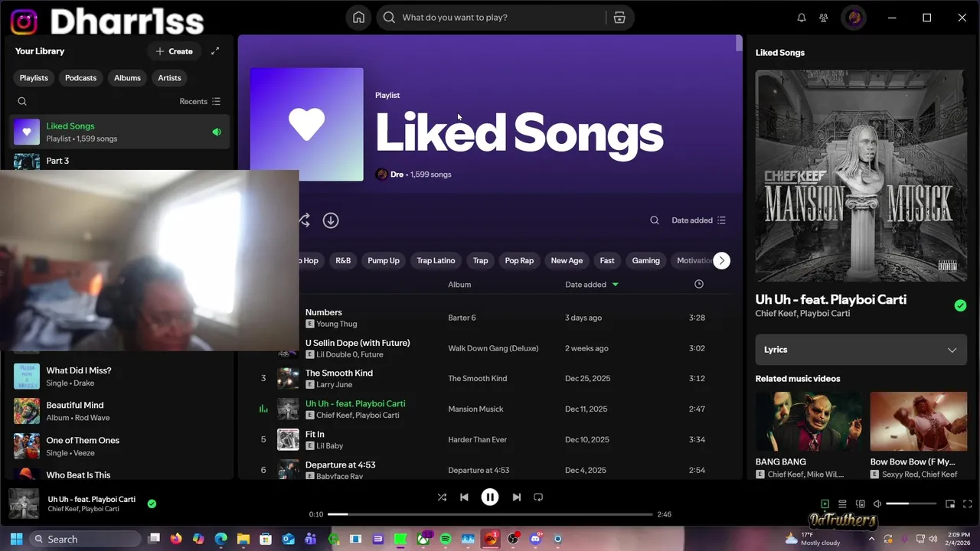Skip to the next track
This screenshot has width=980, height=551.
[x=517, y=497]
